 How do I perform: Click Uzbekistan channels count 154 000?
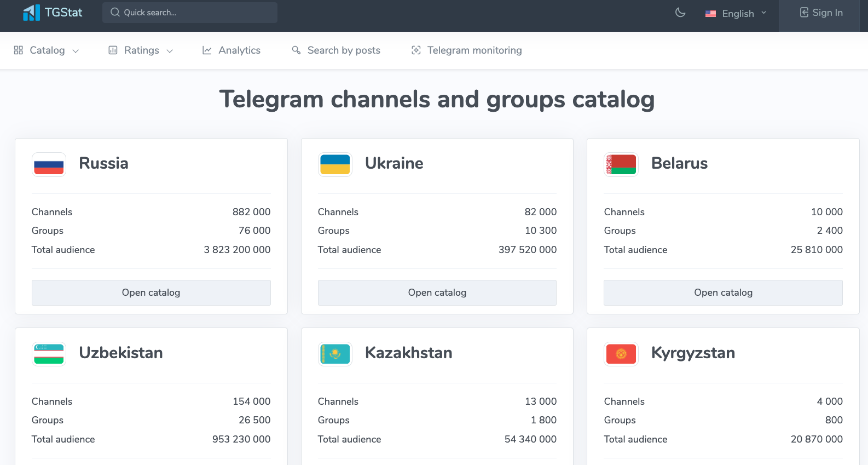pos(251,401)
